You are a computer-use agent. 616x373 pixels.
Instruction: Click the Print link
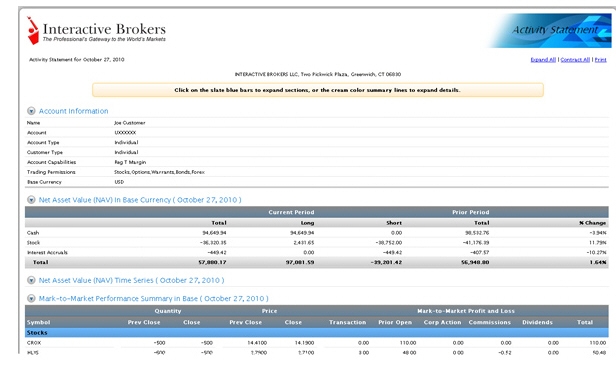(x=600, y=60)
